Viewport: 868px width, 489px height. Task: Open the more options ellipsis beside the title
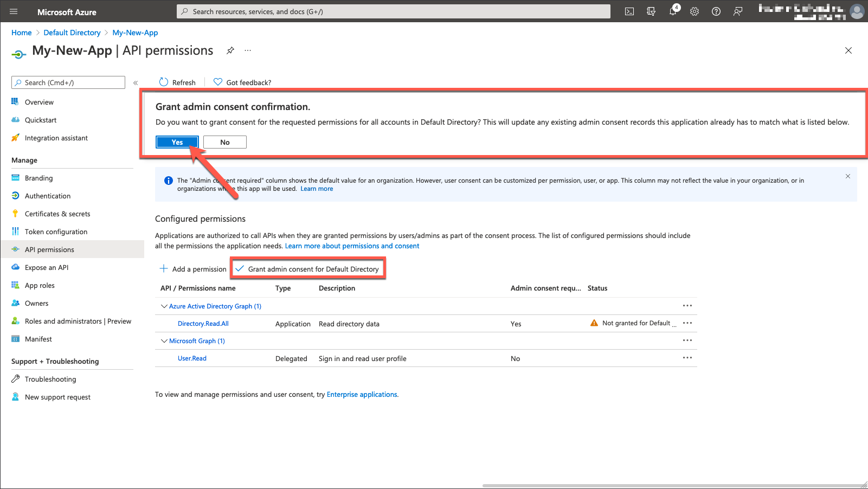click(248, 50)
